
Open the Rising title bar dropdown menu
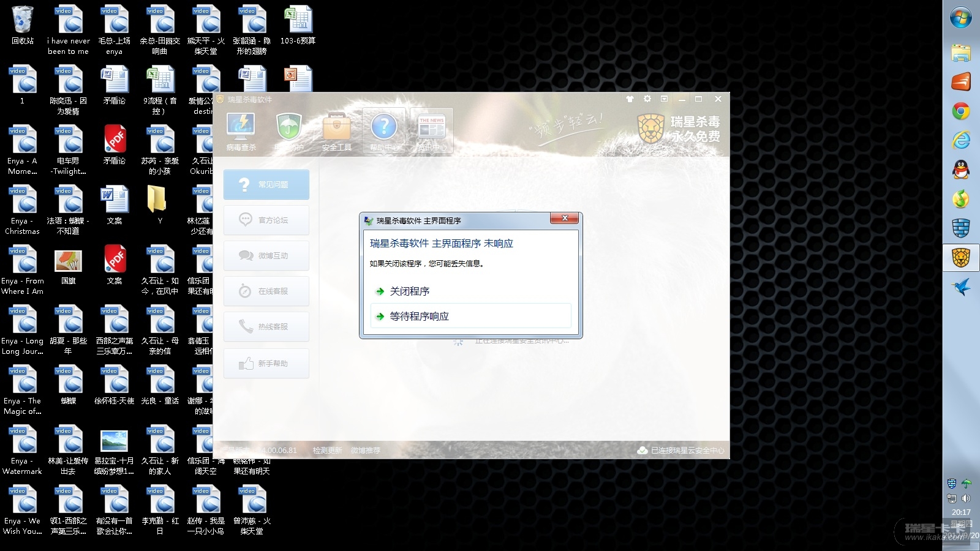(665, 99)
